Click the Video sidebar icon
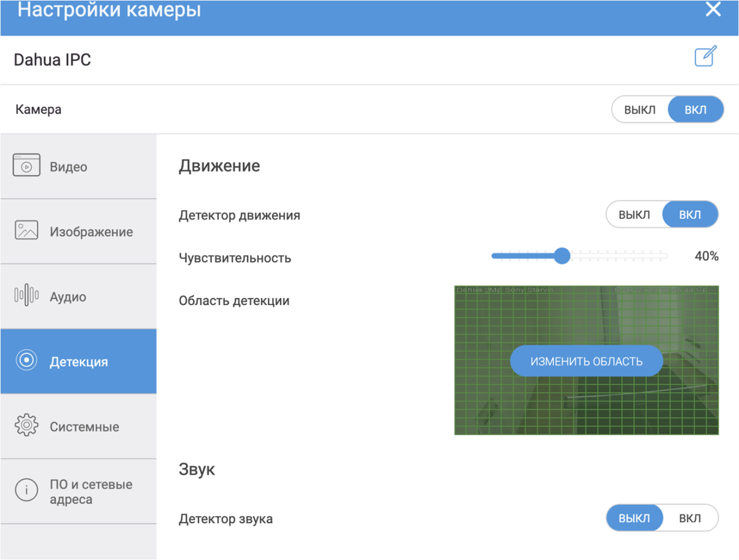This screenshot has width=739, height=560. [26, 166]
